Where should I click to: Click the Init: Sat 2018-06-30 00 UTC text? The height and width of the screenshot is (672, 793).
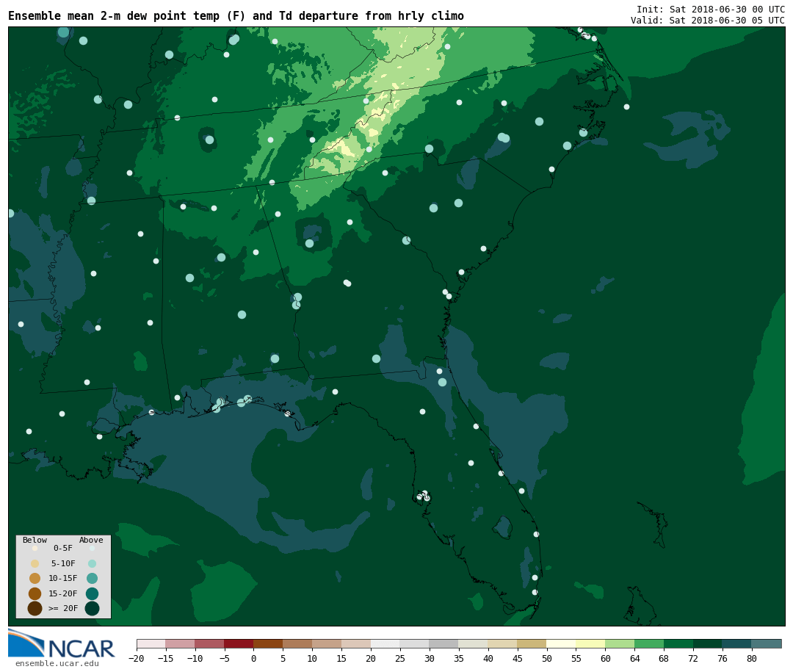711,9
